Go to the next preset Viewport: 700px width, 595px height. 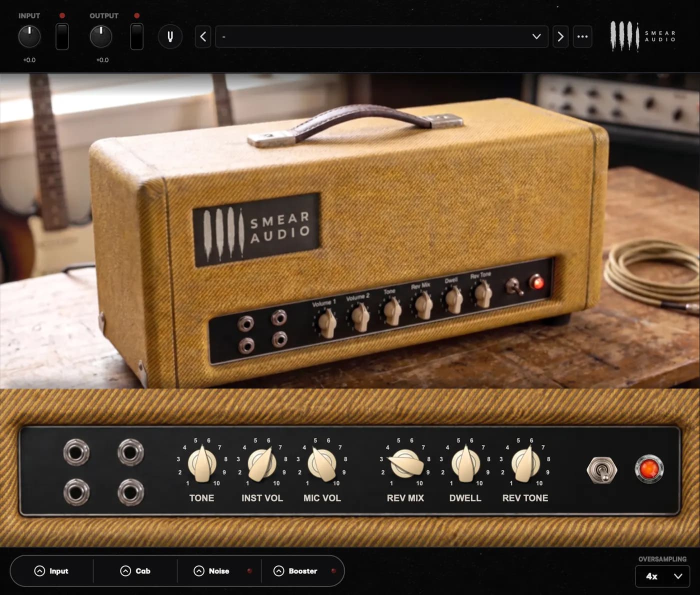pos(560,36)
